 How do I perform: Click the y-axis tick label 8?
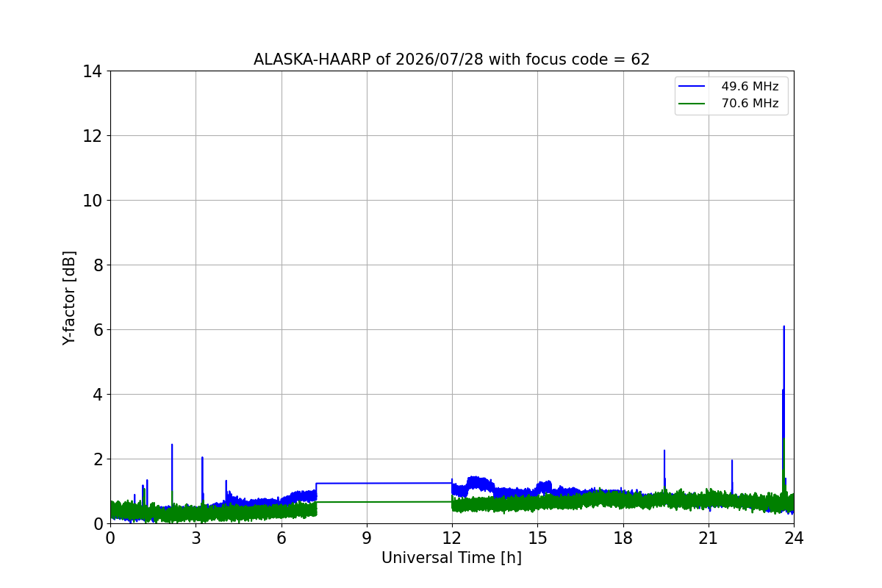point(97,265)
